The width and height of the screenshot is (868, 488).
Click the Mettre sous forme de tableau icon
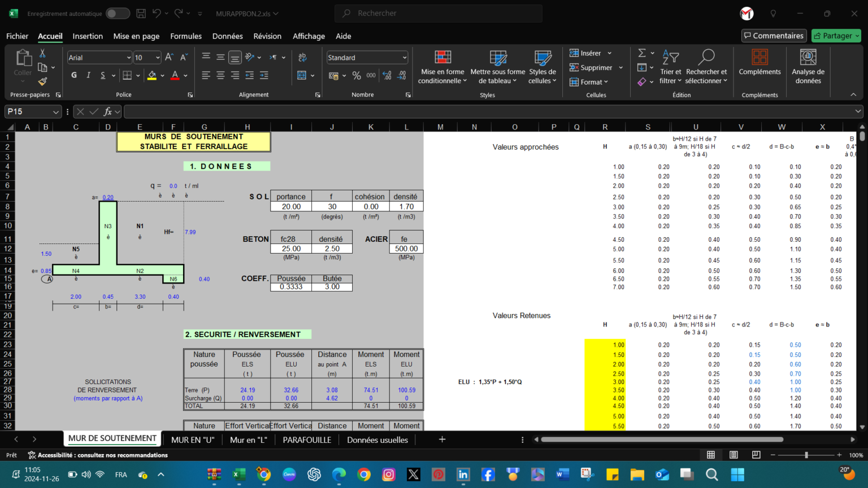tap(497, 67)
